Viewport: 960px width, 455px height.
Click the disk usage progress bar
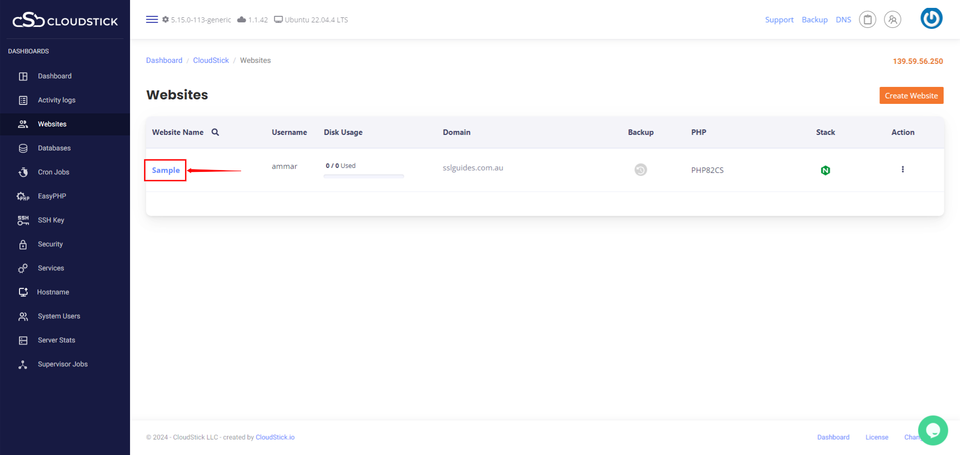pyautogui.click(x=363, y=176)
